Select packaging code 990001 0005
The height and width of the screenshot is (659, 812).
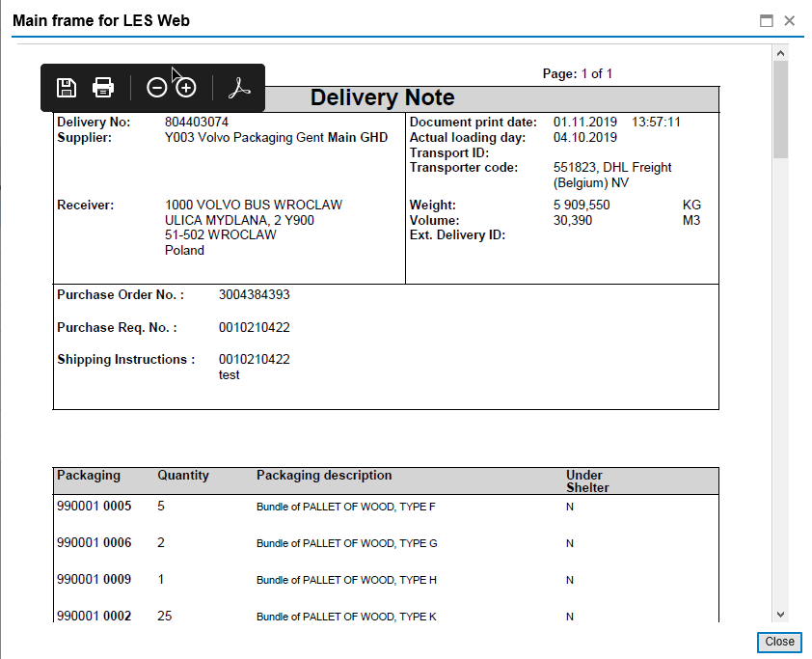click(95, 506)
